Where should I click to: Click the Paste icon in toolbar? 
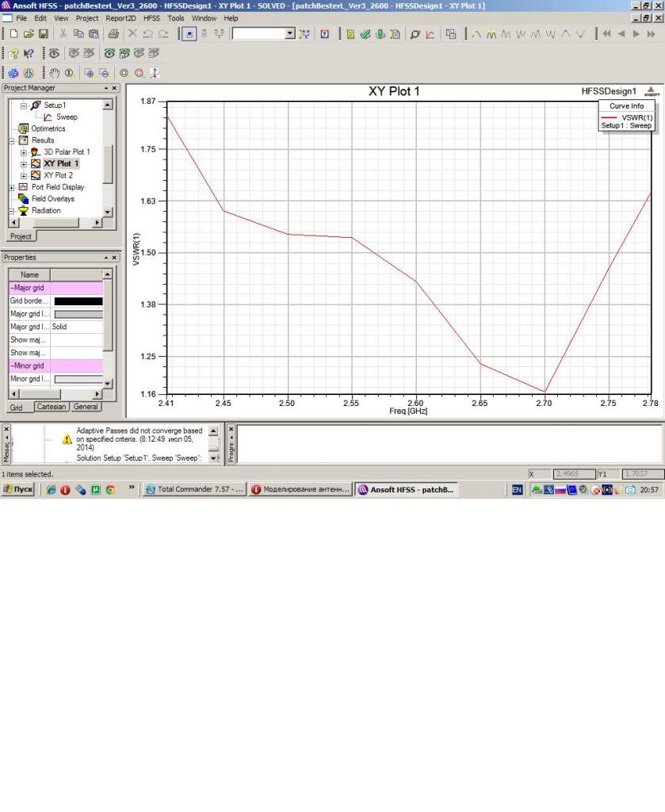tap(94, 34)
